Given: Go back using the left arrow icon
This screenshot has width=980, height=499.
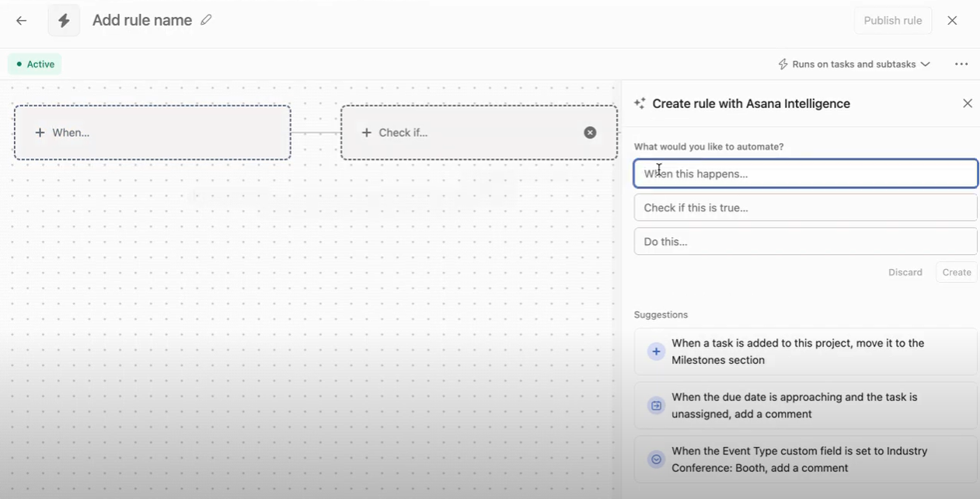Looking at the screenshot, I should click(22, 21).
